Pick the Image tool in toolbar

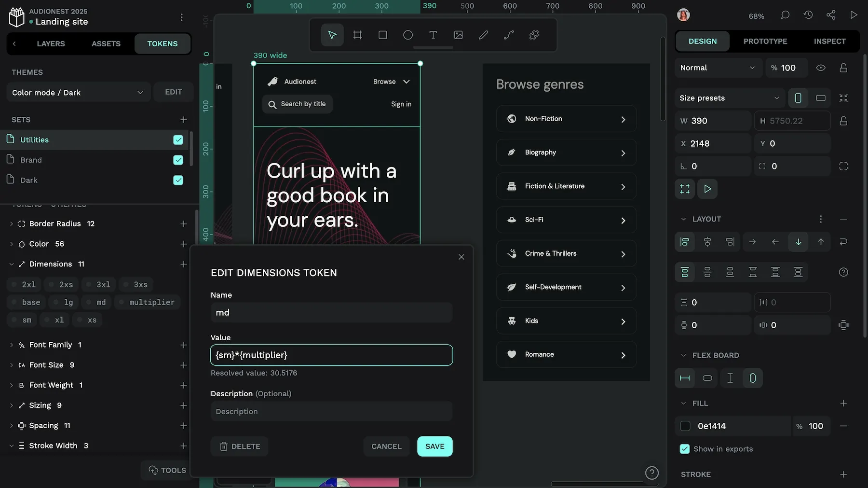click(458, 35)
